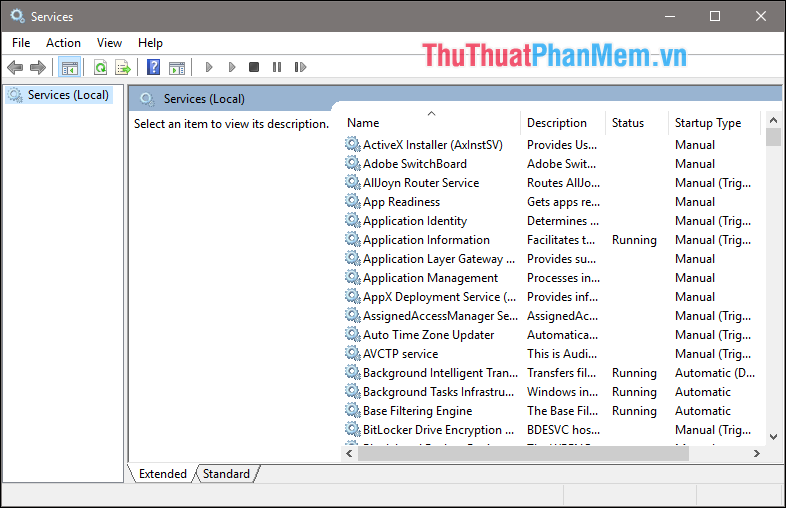Image resolution: width=786 pixels, height=508 pixels.
Task: Click the horizontal scrollbar right arrow
Action: (757, 453)
